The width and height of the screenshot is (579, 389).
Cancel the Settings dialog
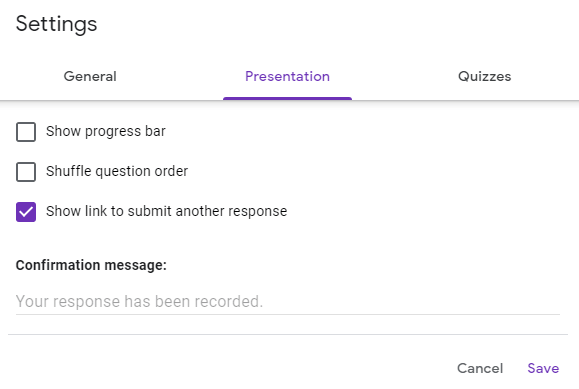480,368
